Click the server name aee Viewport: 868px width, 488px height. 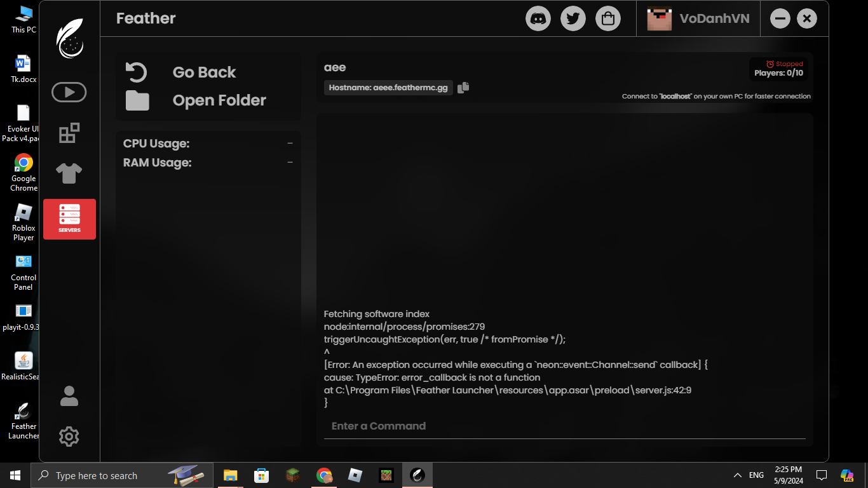point(335,67)
